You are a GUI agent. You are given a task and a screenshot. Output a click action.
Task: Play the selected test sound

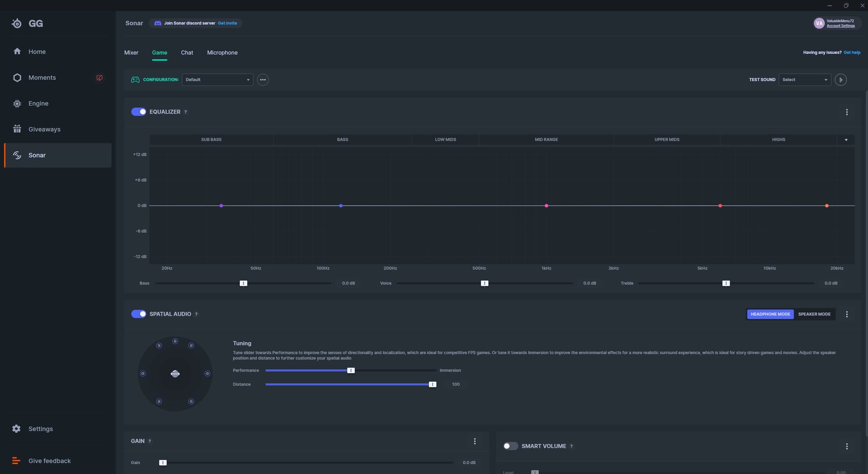click(x=840, y=80)
